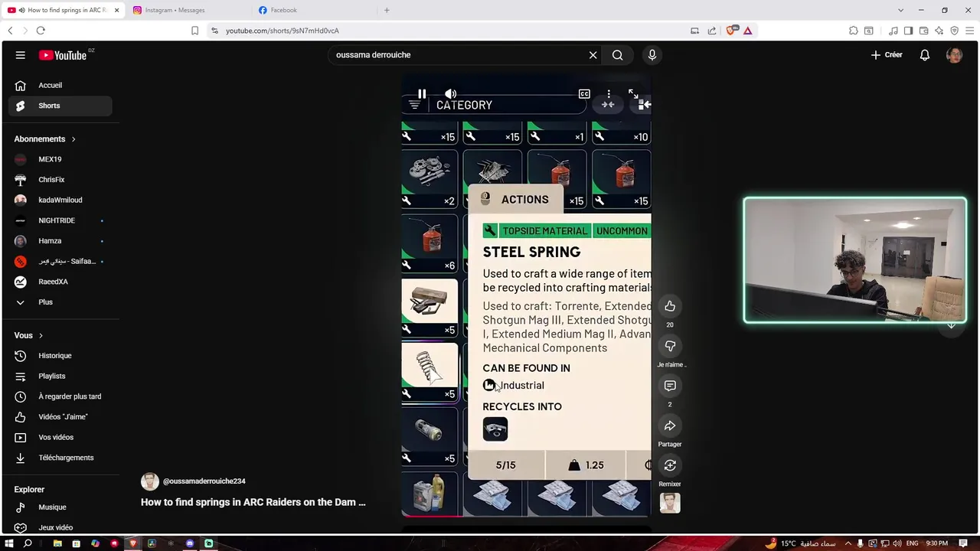Expand more subscriptions with Plus
The image size is (980, 551).
(x=60, y=302)
